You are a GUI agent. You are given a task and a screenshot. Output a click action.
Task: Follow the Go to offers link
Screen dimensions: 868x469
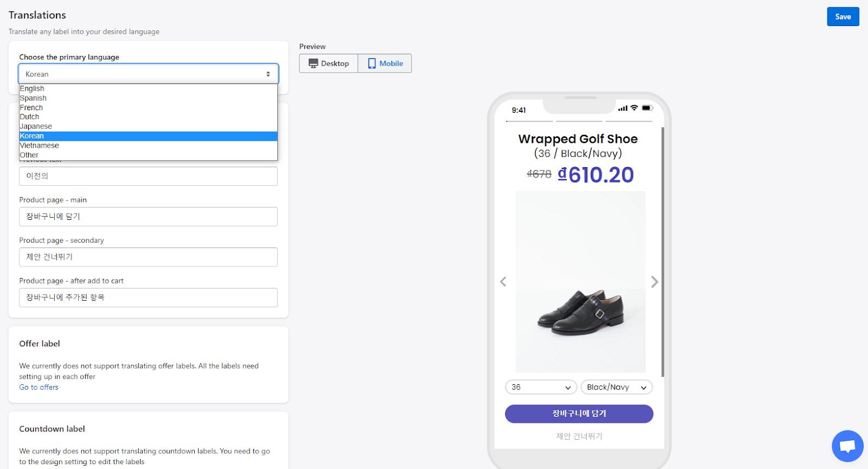(x=39, y=387)
